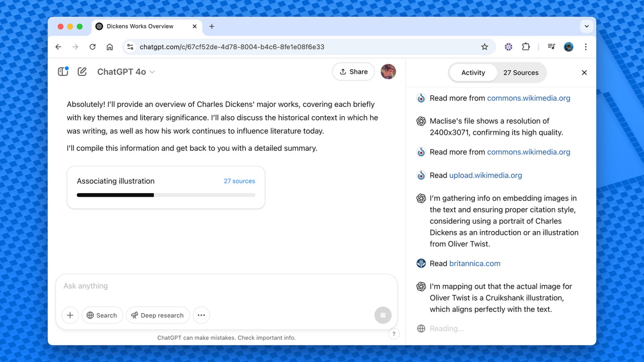This screenshot has width=644, height=362.
Task: Open the user profile avatar menu
Action: point(388,72)
